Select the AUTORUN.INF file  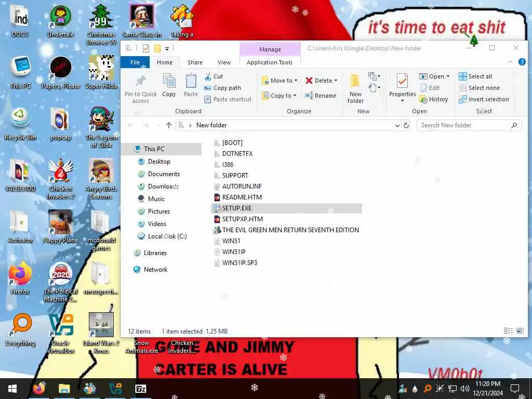click(x=242, y=187)
